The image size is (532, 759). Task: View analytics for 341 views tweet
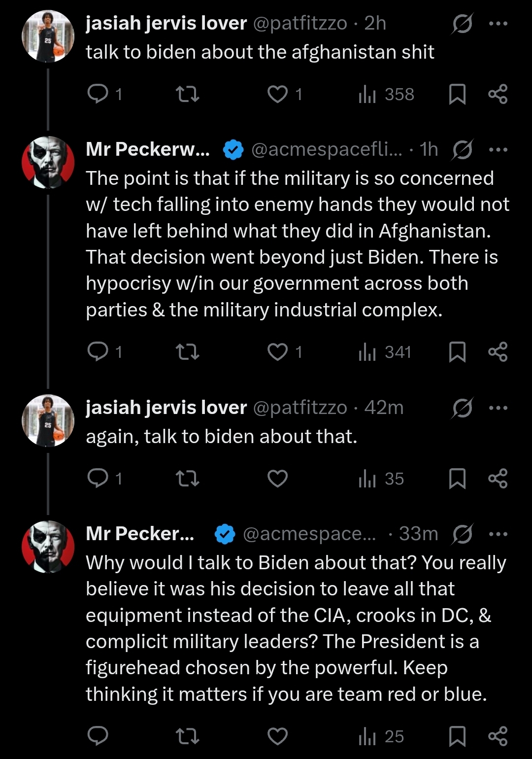coord(385,352)
